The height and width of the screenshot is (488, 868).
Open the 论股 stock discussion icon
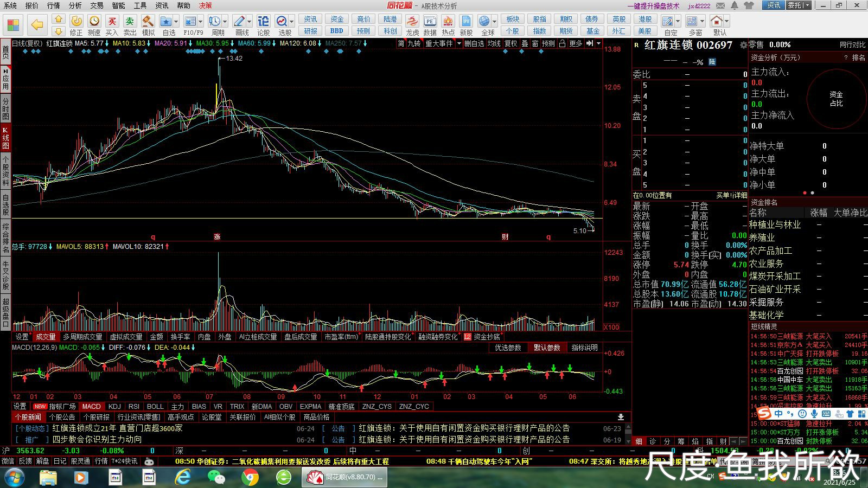tap(264, 25)
